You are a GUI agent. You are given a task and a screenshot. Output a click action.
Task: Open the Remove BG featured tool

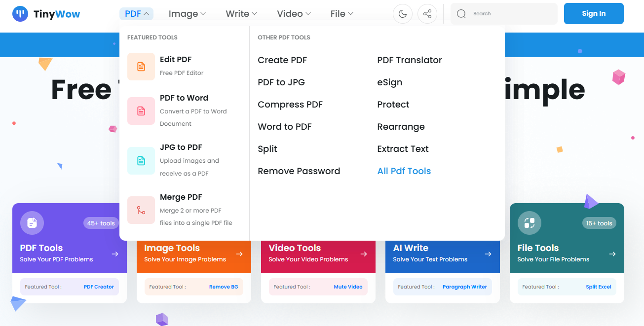pyautogui.click(x=224, y=287)
